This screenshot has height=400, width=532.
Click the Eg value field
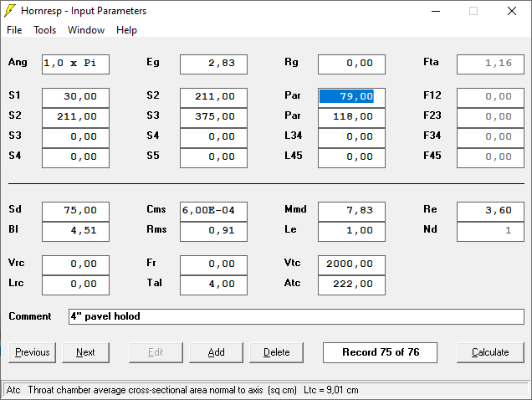[x=213, y=64]
